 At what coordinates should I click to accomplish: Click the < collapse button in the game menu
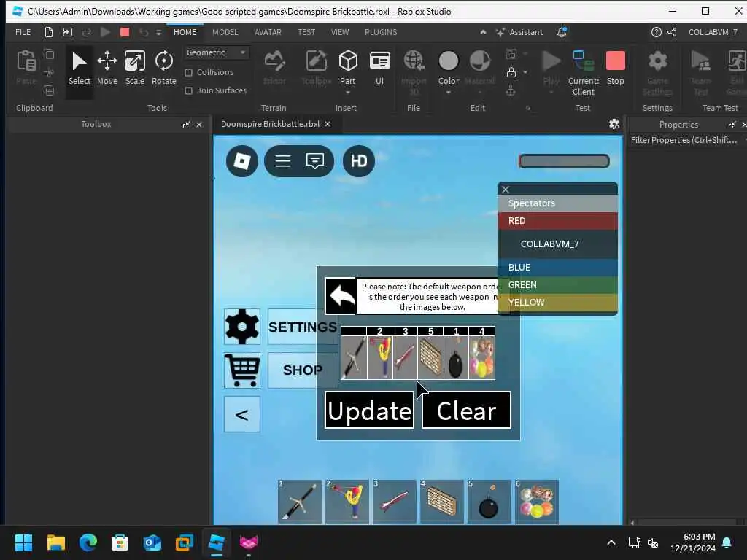pos(242,414)
